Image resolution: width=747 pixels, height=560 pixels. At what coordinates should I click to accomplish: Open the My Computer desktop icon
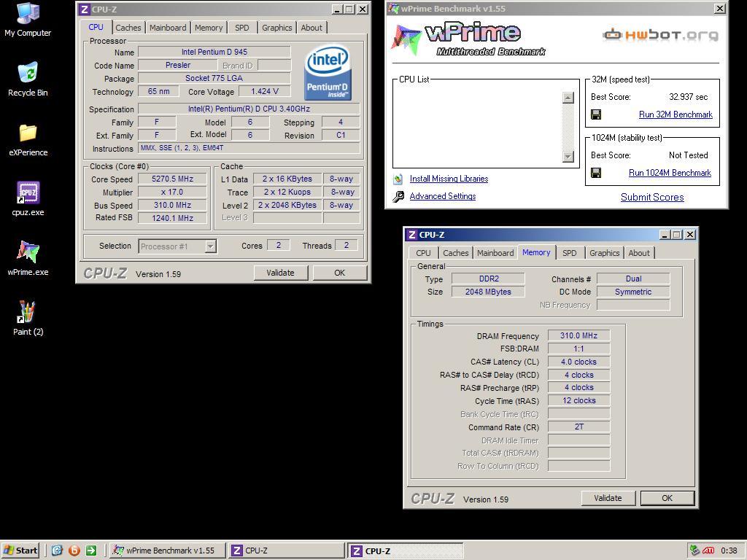[x=28, y=20]
